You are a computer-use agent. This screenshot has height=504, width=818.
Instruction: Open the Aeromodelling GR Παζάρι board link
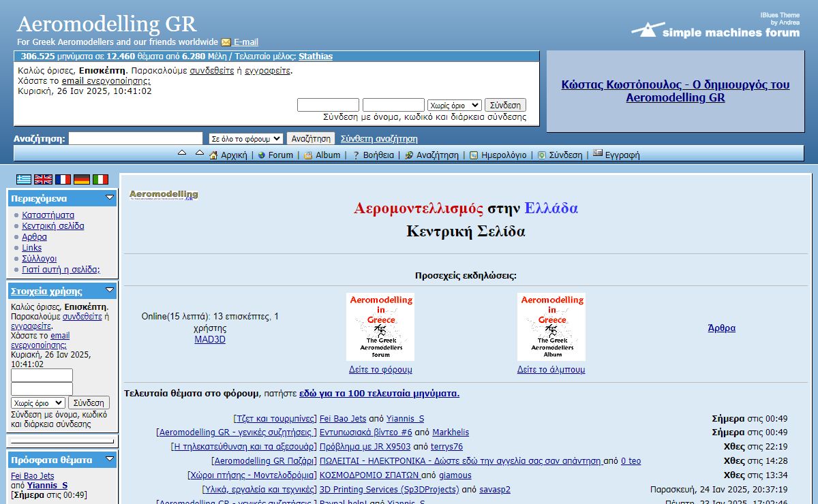(264, 461)
